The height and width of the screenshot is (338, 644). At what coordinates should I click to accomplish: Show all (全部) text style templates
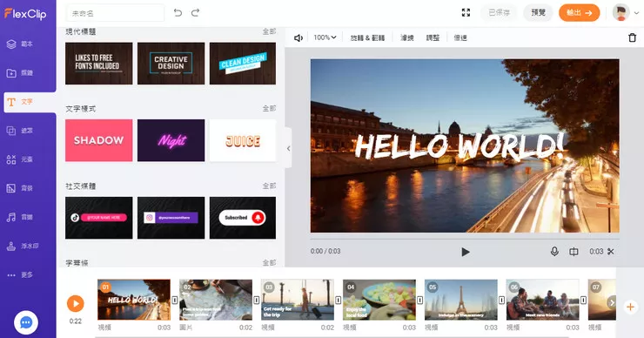[x=270, y=109]
